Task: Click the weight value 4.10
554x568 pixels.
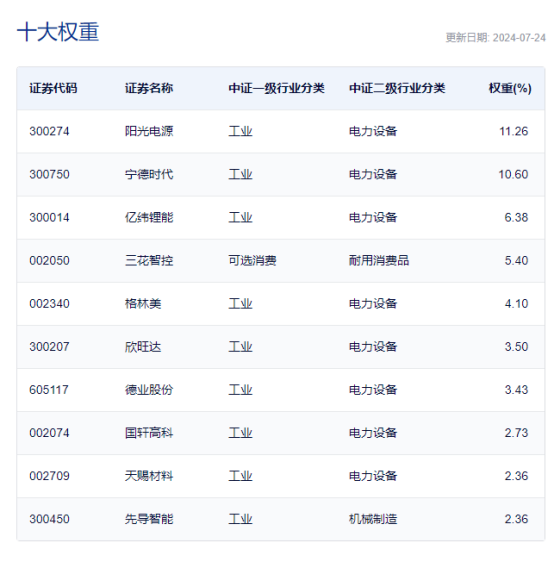Action: click(516, 304)
